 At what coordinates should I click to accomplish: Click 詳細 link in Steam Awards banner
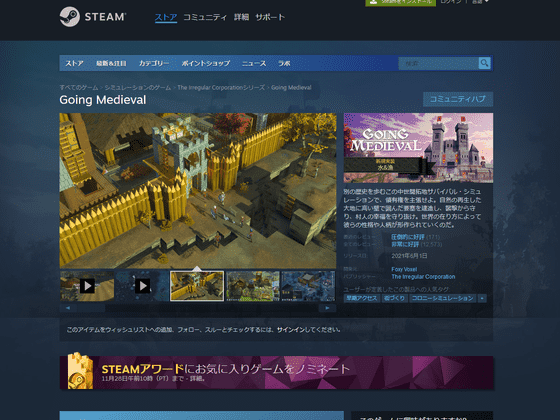pos(196,379)
